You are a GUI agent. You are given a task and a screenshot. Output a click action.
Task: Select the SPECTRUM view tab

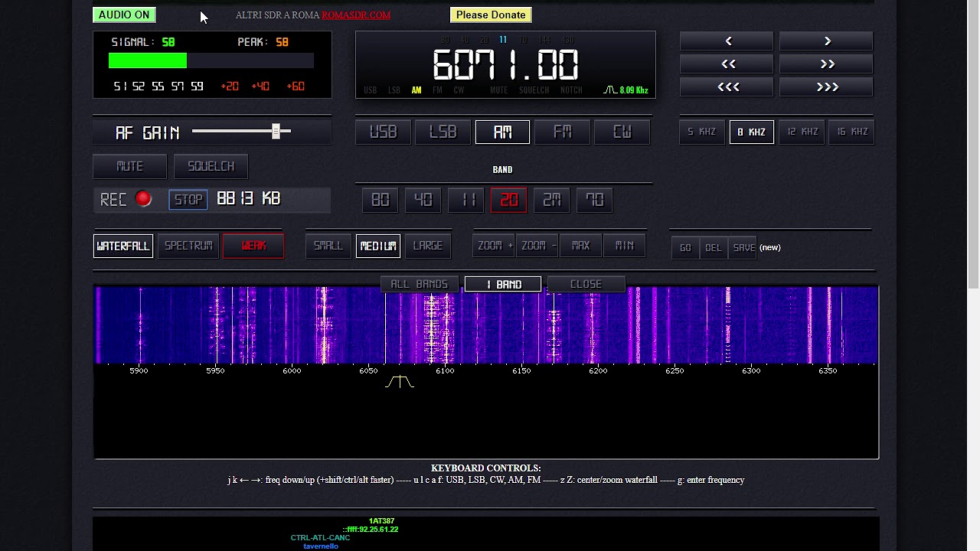pos(188,246)
